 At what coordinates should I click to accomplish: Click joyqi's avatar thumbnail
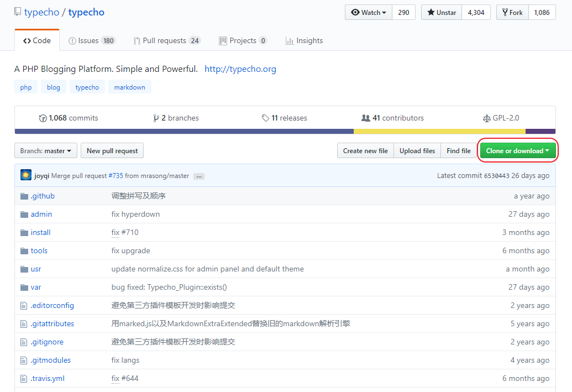coord(26,175)
